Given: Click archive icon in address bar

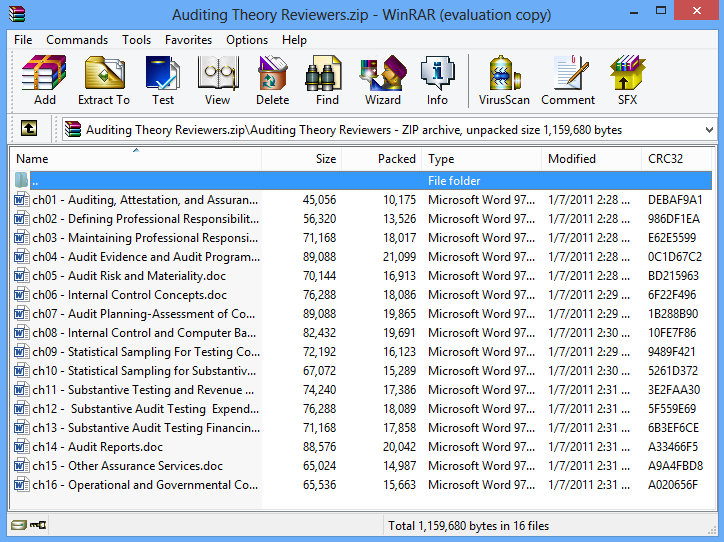Looking at the screenshot, I should [73, 130].
